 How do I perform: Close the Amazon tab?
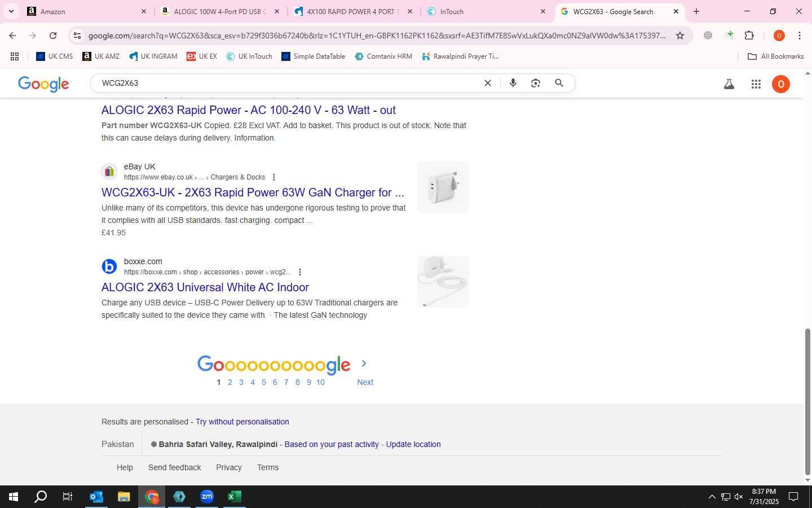coord(143,11)
